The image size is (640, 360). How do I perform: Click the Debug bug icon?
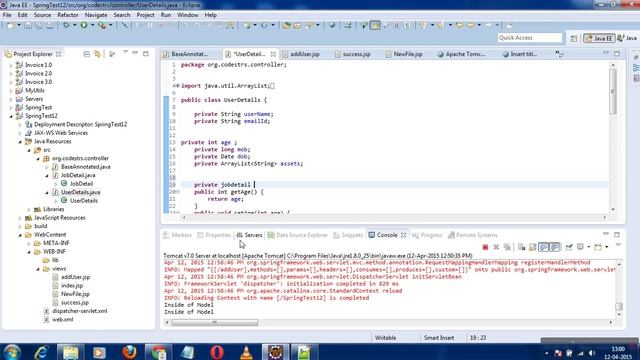66,25
